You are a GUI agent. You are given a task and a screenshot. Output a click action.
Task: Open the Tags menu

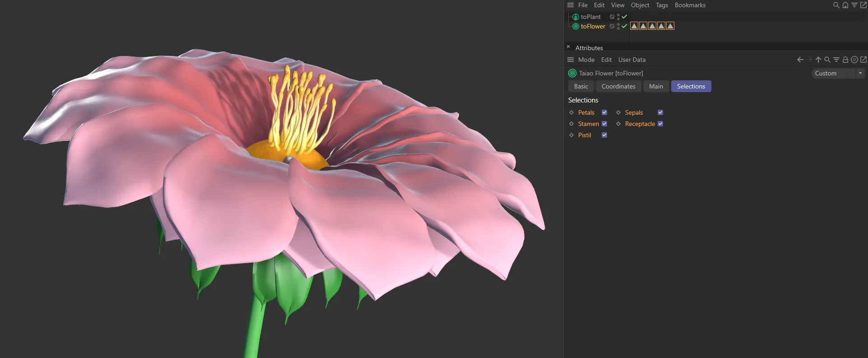[662, 5]
